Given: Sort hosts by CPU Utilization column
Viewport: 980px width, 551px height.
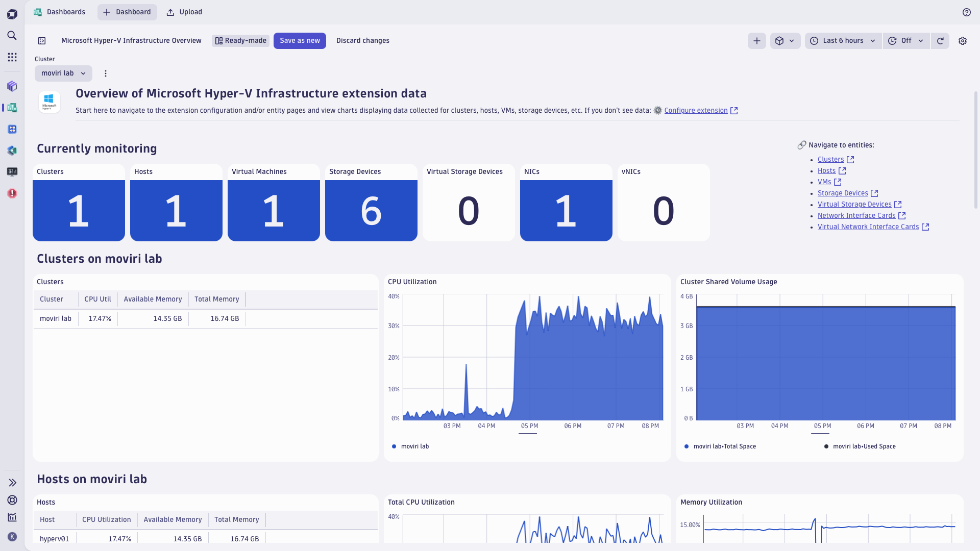Looking at the screenshot, I should tap(107, 520).
